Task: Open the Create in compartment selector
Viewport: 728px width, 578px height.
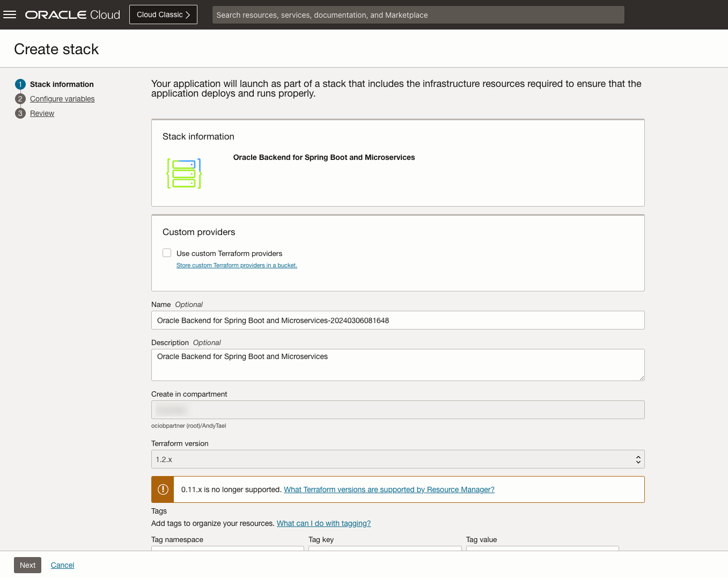Action: click(x=398, y=410)
